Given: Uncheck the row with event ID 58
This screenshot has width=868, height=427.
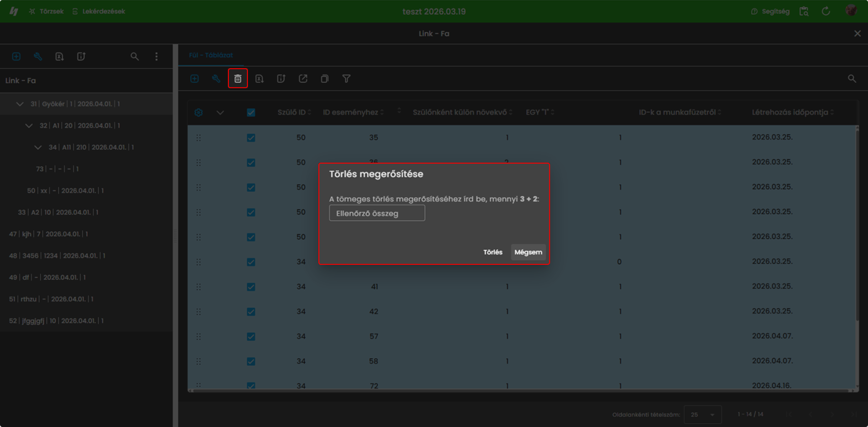Looking at the screenshot, I should 251,361.
